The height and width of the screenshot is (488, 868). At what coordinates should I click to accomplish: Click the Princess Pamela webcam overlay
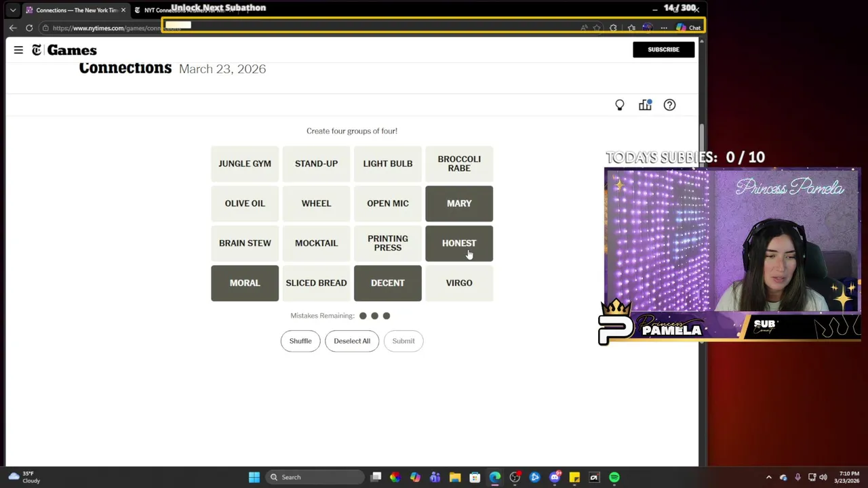(x=732, y=241)
